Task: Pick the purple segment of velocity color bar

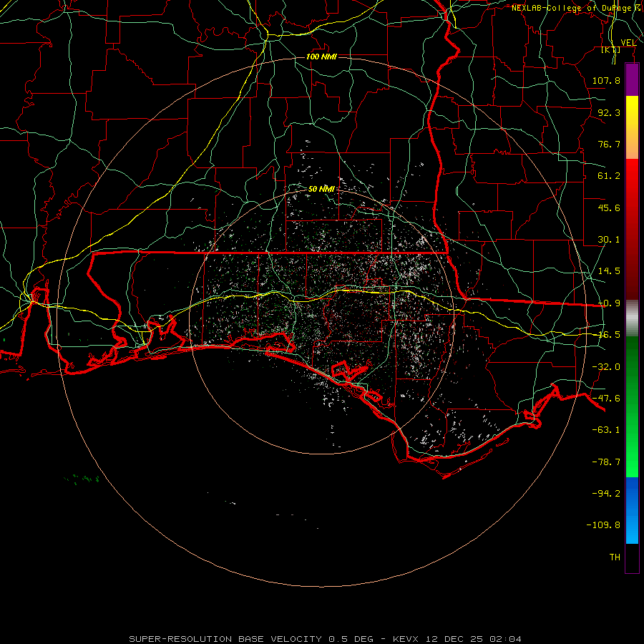Action: (x=632, y=79)
